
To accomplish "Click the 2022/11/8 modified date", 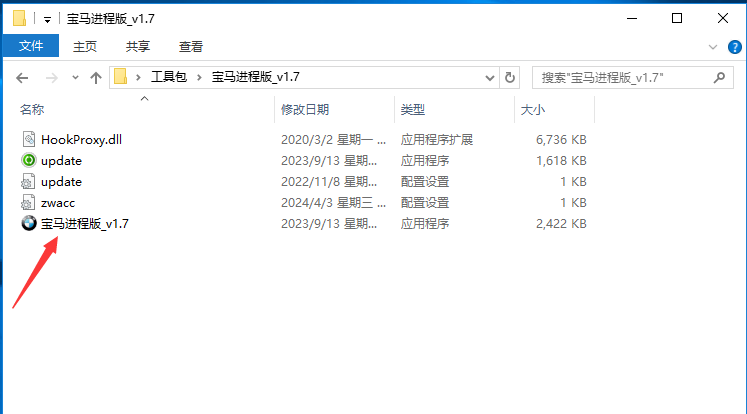I will 329,182.
